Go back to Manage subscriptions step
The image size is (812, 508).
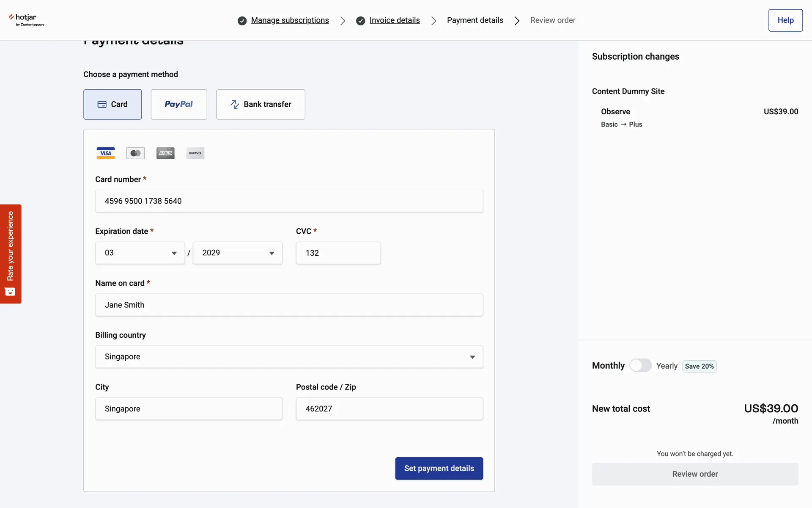pos(290,20)
